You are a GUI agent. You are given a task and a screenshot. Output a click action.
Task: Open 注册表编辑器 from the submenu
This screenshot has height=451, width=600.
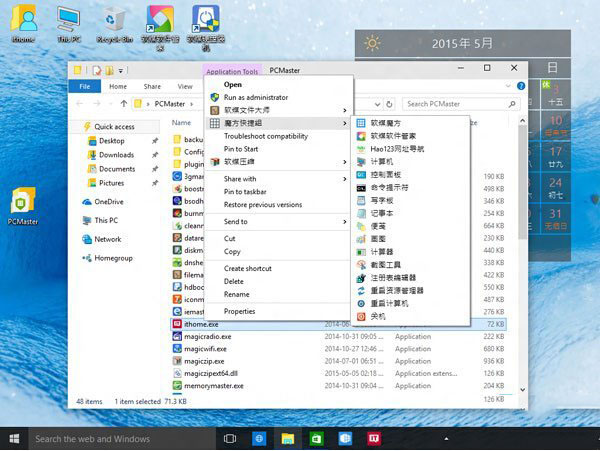click(410, 278)
